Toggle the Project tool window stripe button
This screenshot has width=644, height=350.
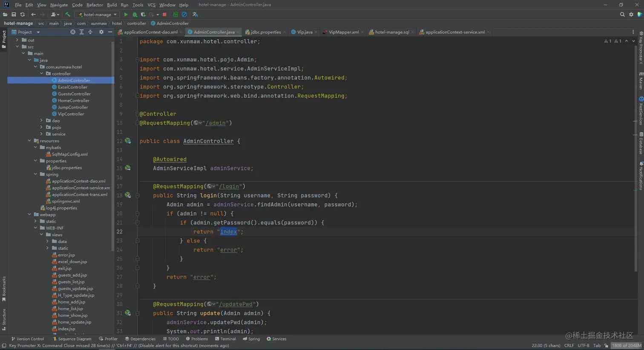point(3,39)
